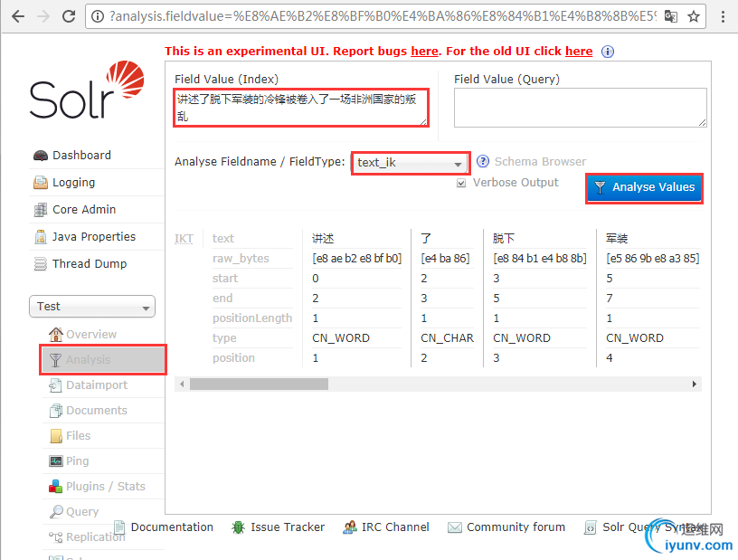Click the Schema Browser question icon
The width and height of the screenshot is (738, 560).
click(483, 162)
